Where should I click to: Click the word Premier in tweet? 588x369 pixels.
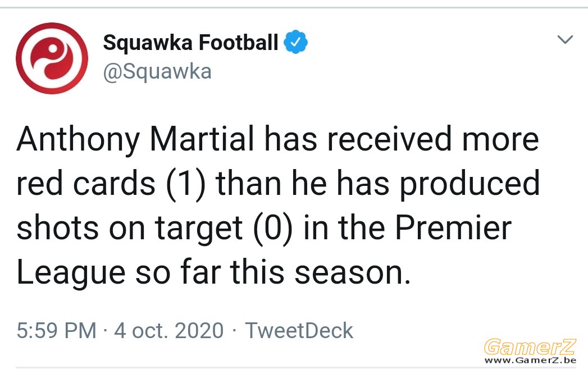click(453, 227)
